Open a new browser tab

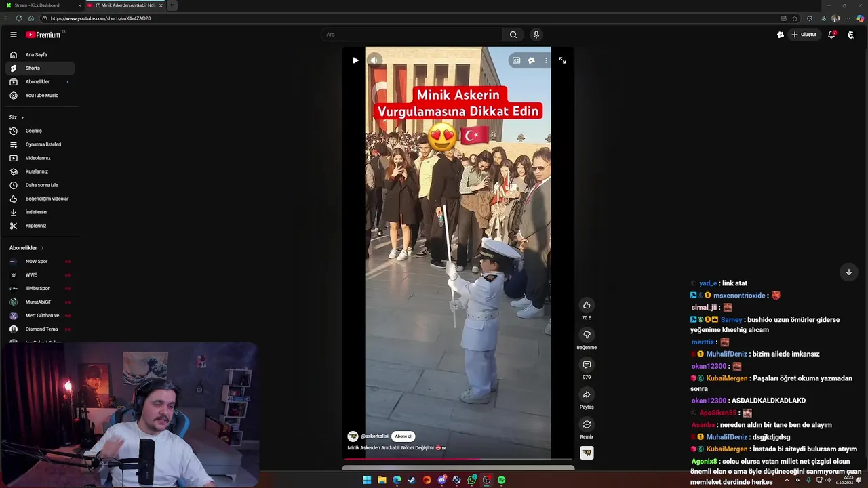click(172, 5)
